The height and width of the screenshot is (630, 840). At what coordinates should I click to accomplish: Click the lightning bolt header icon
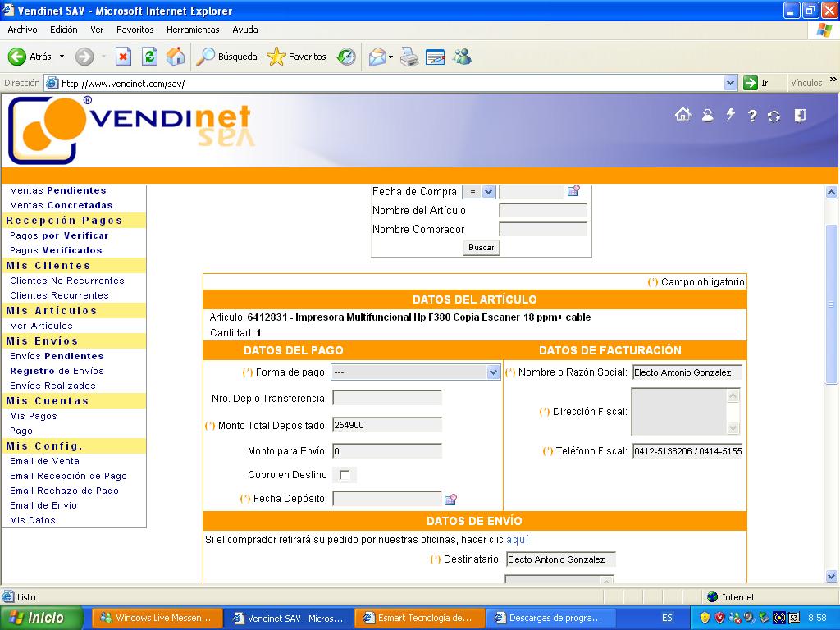tap(730, 115)
